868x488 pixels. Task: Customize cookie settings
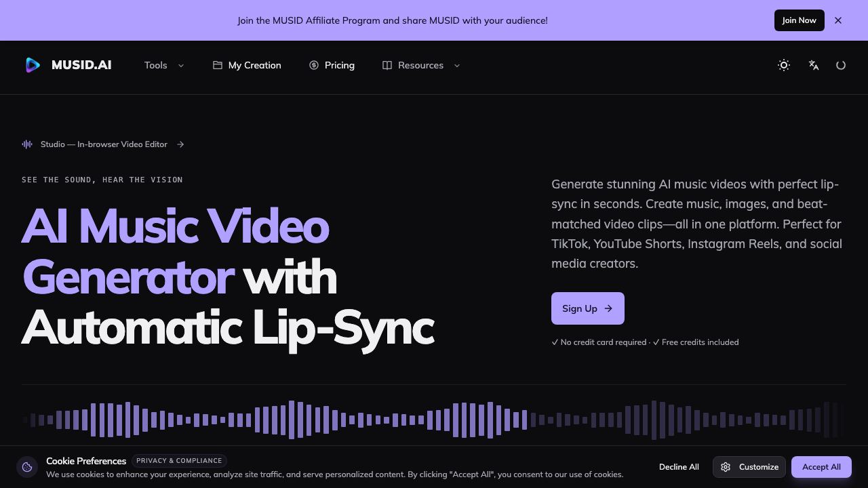tap(749, 467)
